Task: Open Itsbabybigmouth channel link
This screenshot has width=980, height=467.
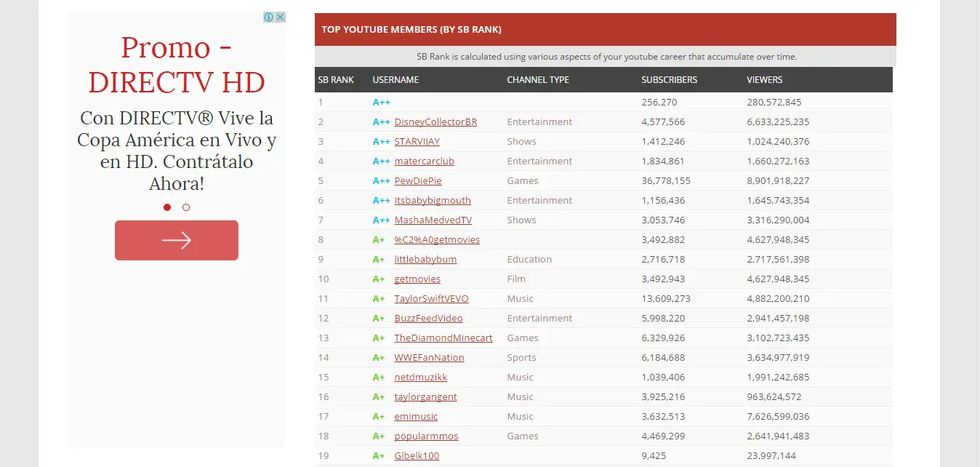Action: click(433, 200)
